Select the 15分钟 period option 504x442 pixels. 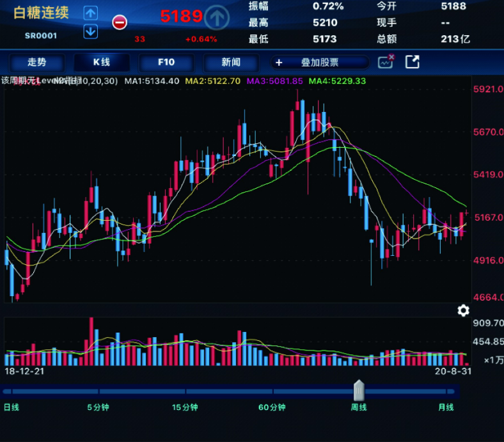point(185,407)
